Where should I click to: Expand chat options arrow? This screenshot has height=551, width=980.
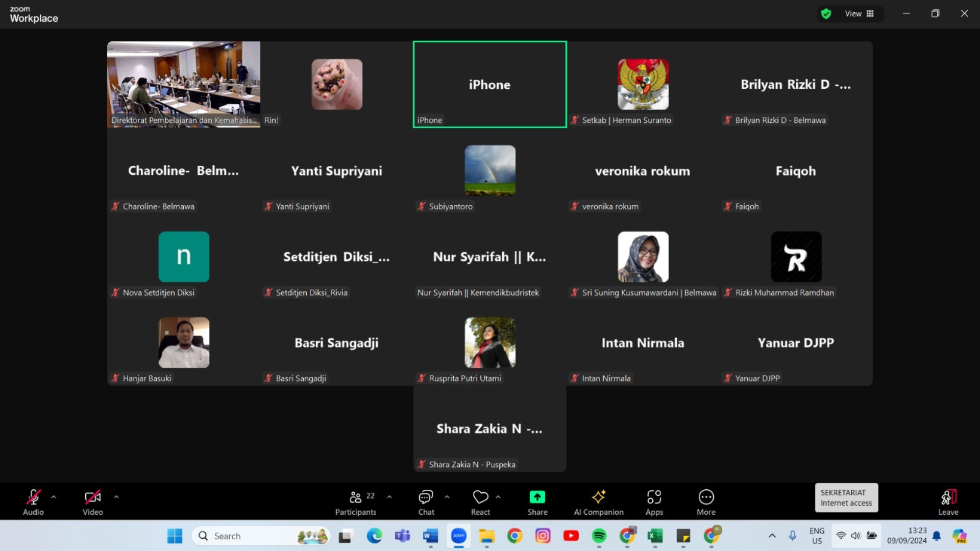pyautogui.click(x=447, y=497)
